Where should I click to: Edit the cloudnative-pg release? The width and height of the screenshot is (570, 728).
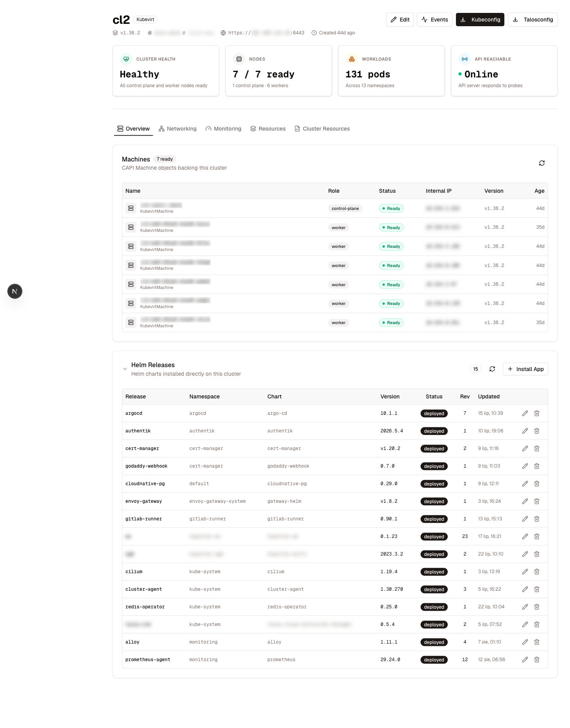click(x=525, y=484)
